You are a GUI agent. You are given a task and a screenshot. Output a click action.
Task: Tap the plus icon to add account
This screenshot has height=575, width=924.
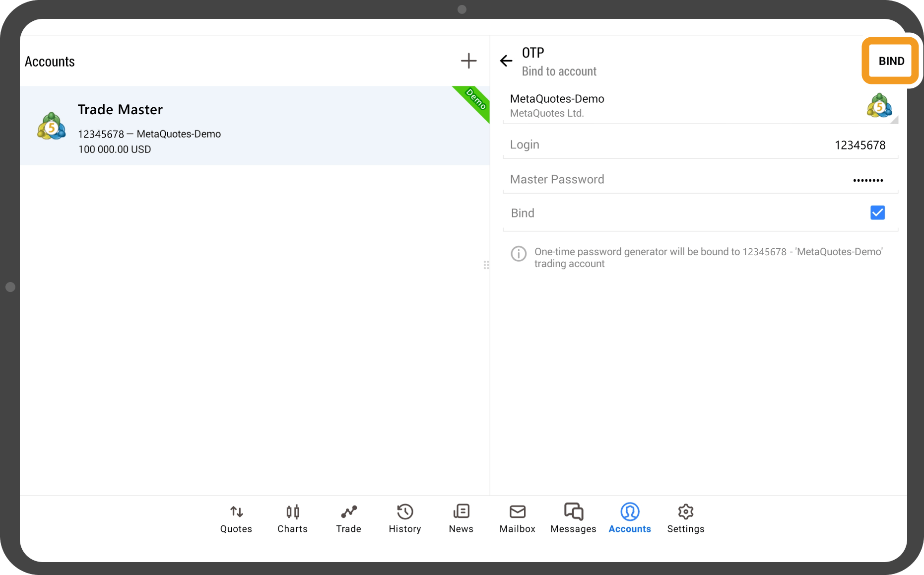coord(468,61)
